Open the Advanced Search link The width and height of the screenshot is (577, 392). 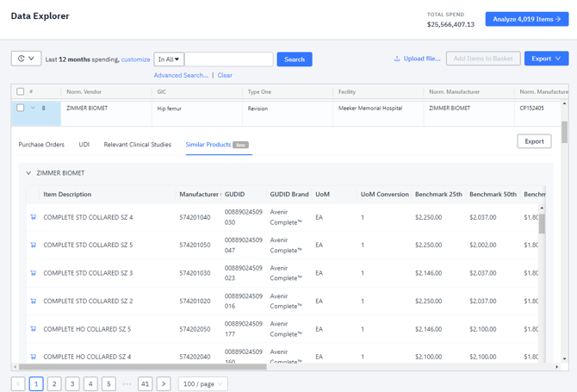tap(180, 76)
